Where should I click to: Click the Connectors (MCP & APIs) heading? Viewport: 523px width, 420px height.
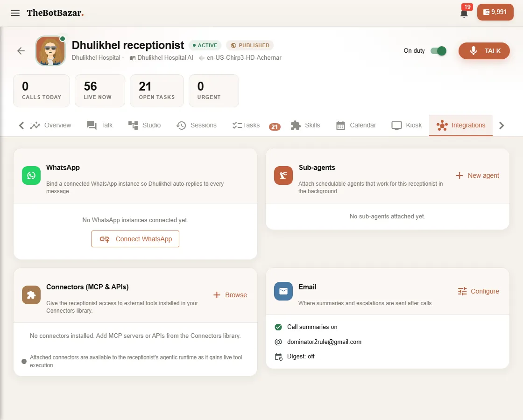(87, 287)
